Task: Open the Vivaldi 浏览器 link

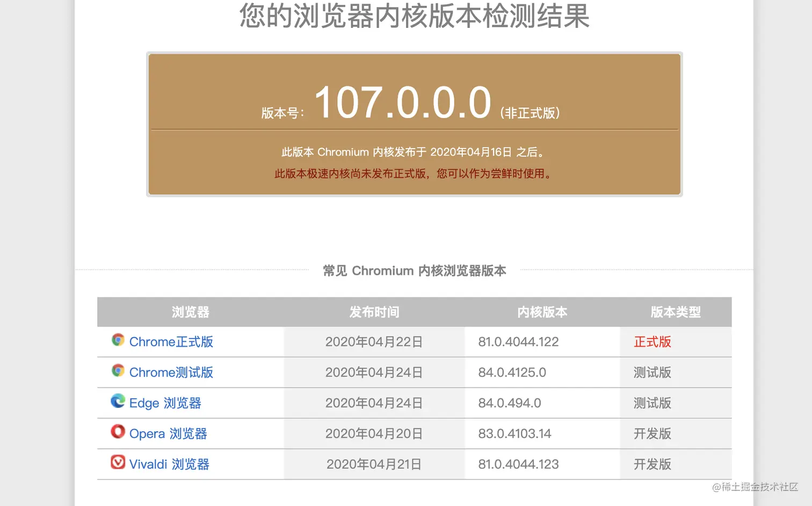Action: pyautogui.click(x=169, y=464)
